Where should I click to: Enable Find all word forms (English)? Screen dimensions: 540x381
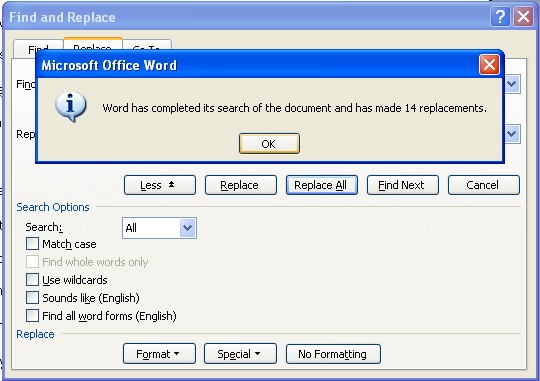coord(32,315)
